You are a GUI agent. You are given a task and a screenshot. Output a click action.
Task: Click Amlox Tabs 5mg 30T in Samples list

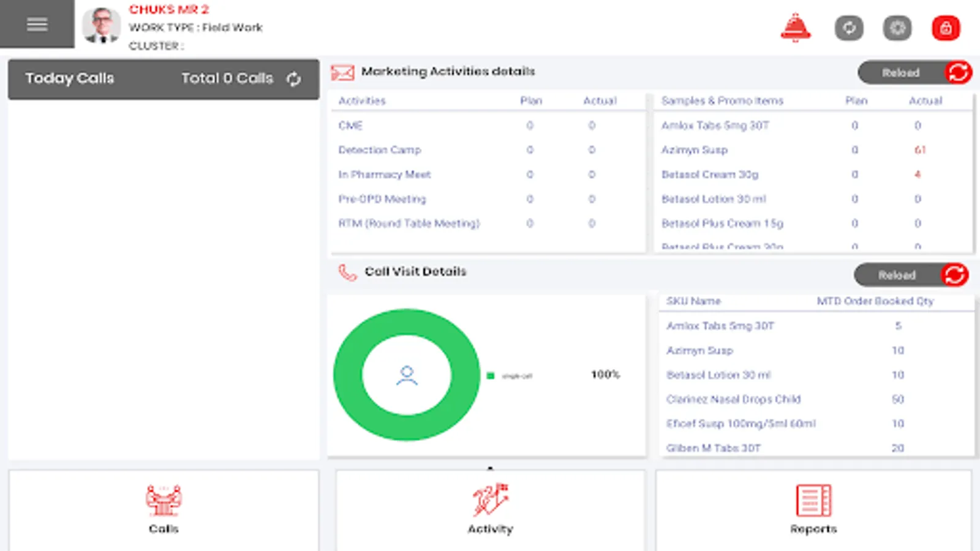715,125
